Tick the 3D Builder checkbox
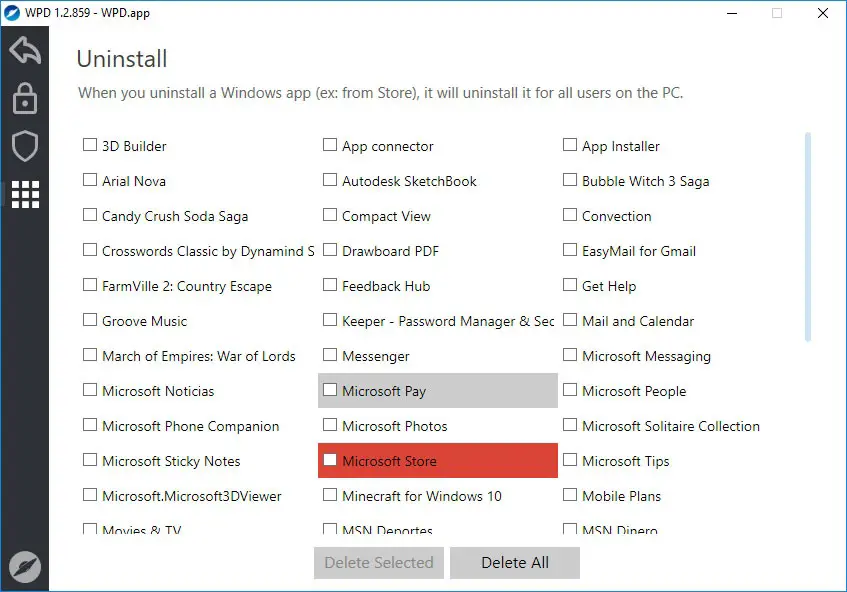 pos(90,146)
